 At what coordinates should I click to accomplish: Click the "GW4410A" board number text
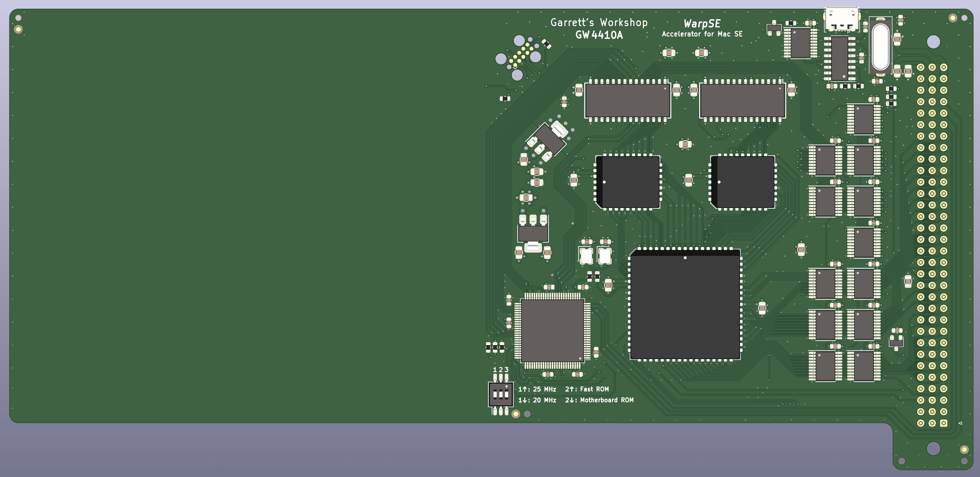click(599, 35)
